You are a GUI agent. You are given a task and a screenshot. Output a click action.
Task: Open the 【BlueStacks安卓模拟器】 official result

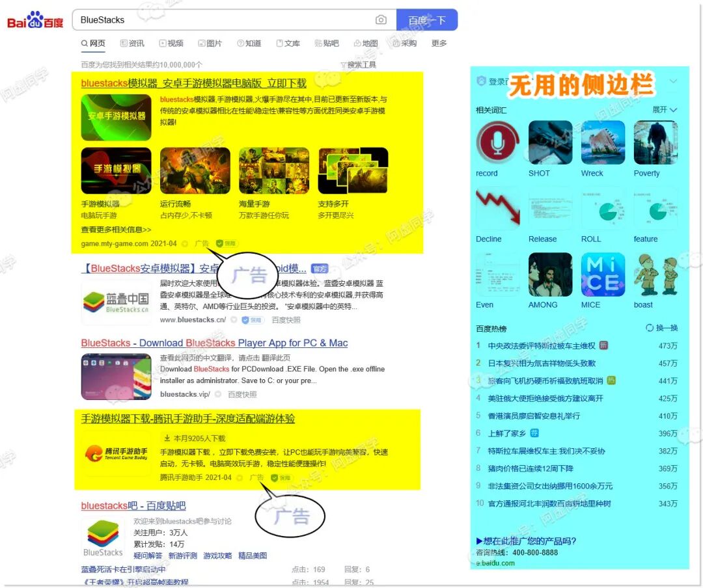[x=194, y=269]
